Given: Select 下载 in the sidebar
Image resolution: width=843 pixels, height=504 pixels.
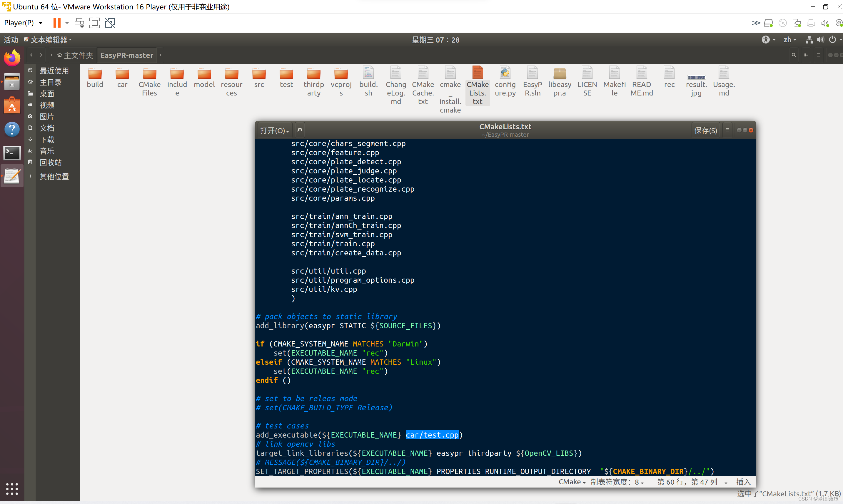Looking at the screenshot, I should (47, 140).
